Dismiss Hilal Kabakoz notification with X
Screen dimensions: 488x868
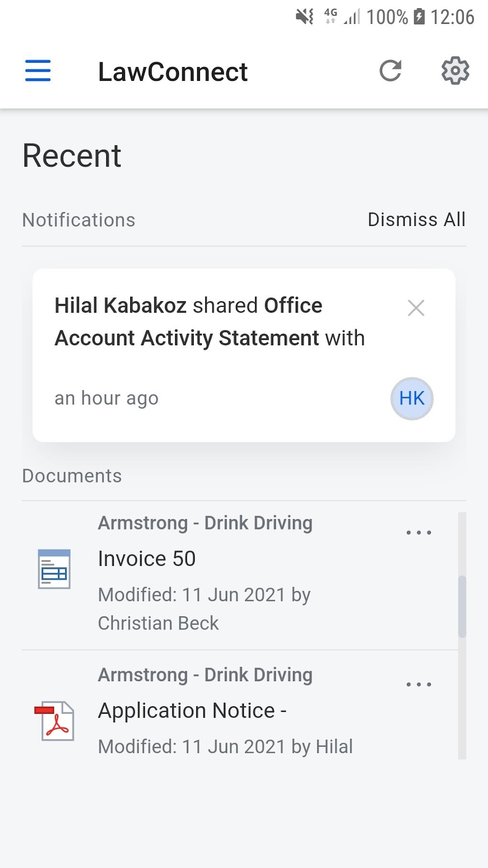pyautogui.click(x=416, y=308)
